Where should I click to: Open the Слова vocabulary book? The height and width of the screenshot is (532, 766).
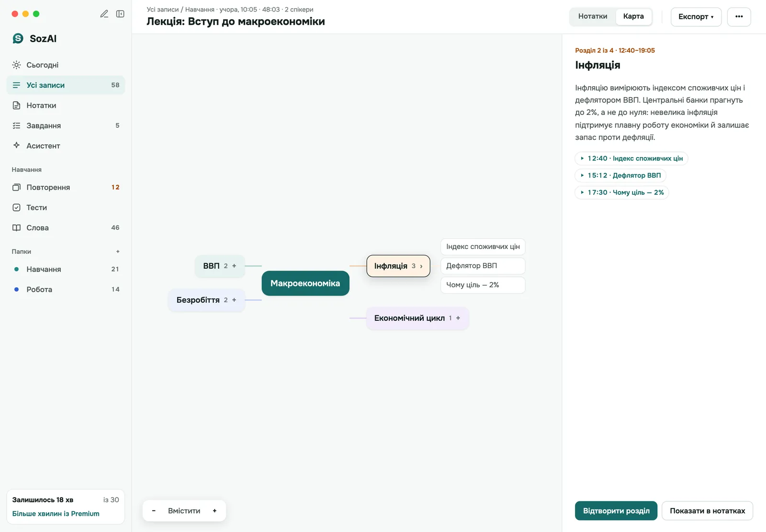(66, 227)
